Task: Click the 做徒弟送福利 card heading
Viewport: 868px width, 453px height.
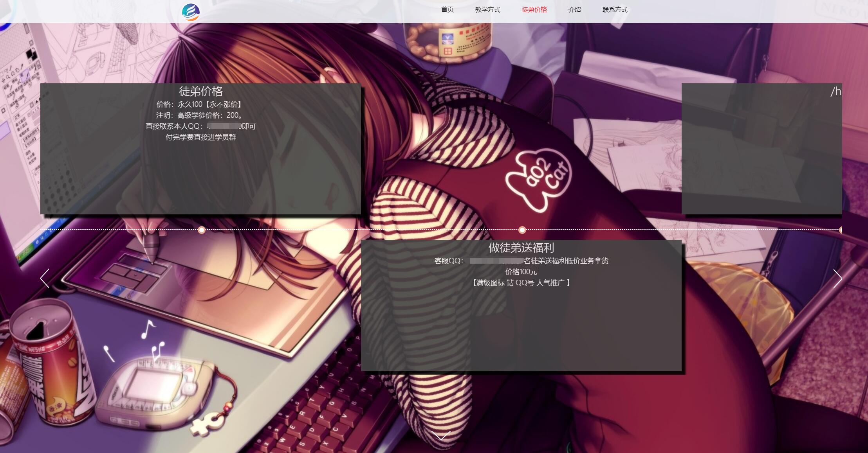Action: pos(521,248)
